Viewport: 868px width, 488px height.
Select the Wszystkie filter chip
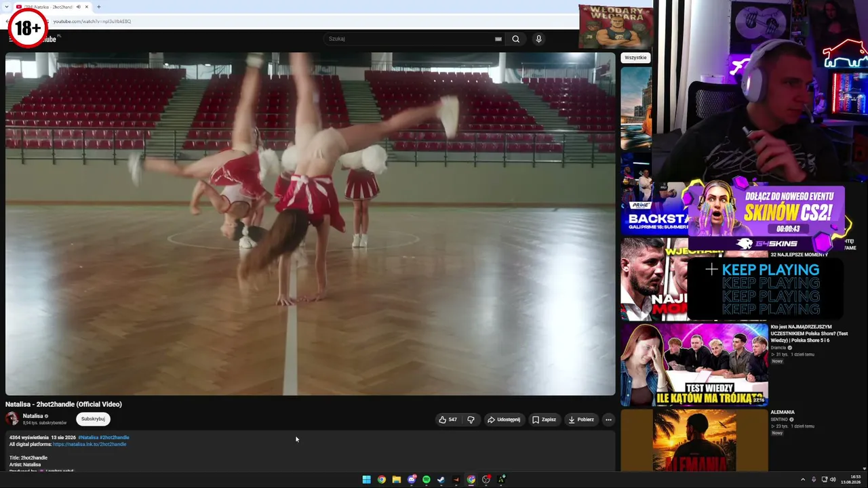[x=635, y=58]
